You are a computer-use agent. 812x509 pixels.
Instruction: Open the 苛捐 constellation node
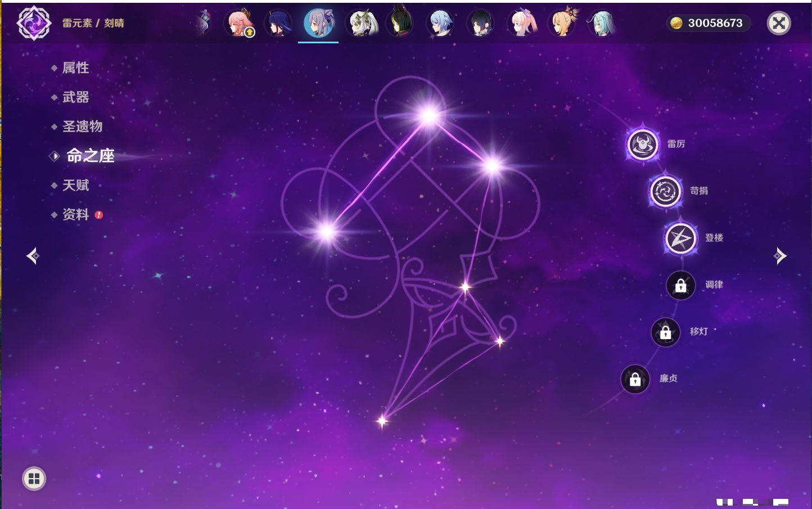pyautogui.click(x=665, y=191)
